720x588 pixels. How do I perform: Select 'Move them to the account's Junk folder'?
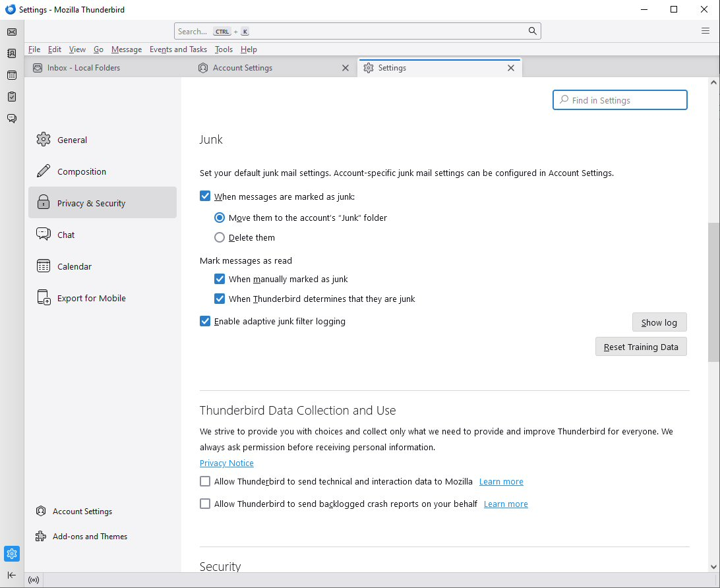[x=220, y=218]
